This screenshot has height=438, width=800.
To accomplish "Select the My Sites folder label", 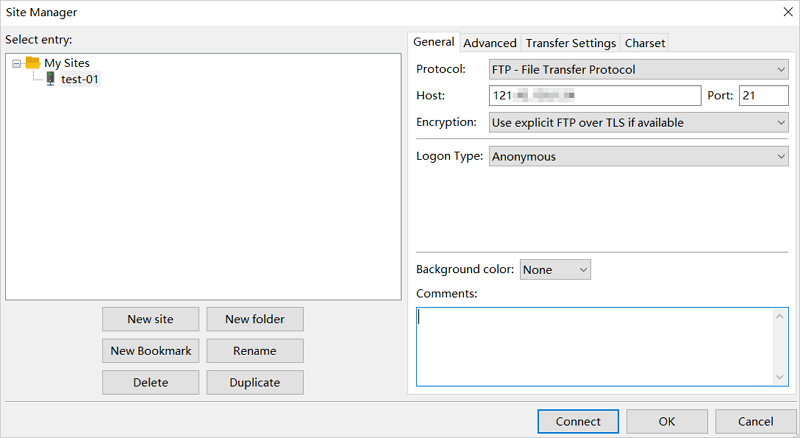I will tap(67, 63).
